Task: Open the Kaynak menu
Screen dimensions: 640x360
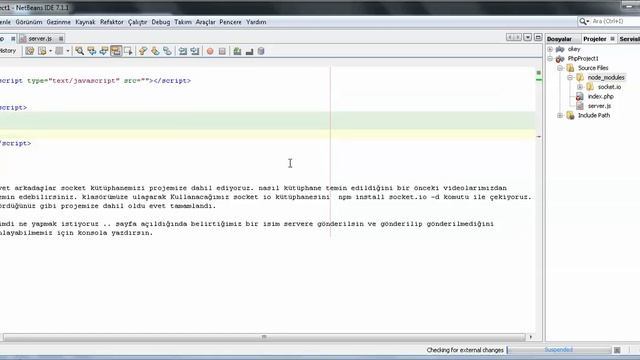Action: tap(85, 22)
